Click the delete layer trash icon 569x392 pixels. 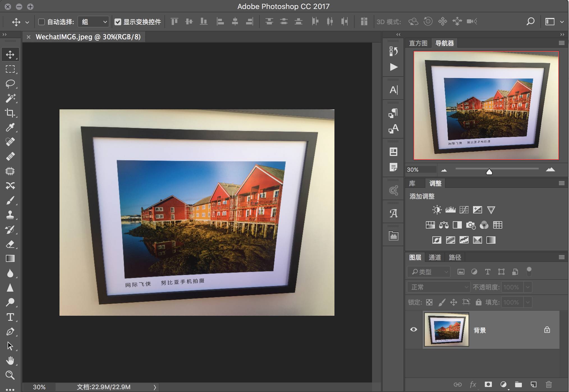click(x=549, y=384)
